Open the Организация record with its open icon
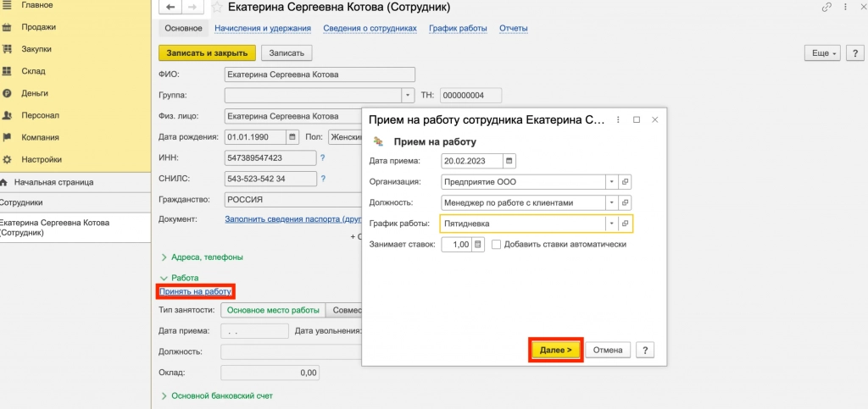The width and height of the screenshot is (868, 409). 625,182
